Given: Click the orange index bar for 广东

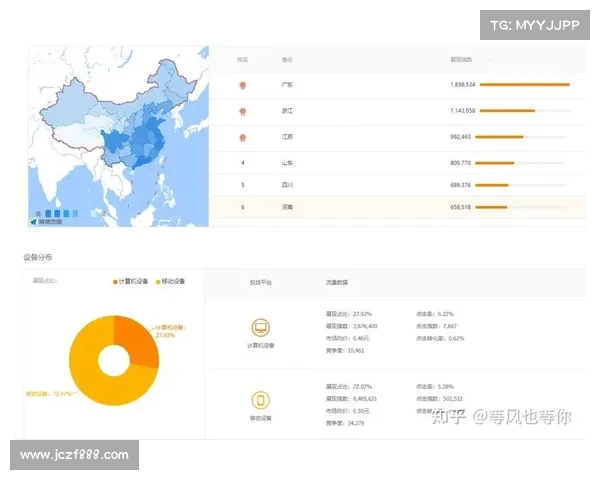Looking at the screenshot, I should coord(525,85).
